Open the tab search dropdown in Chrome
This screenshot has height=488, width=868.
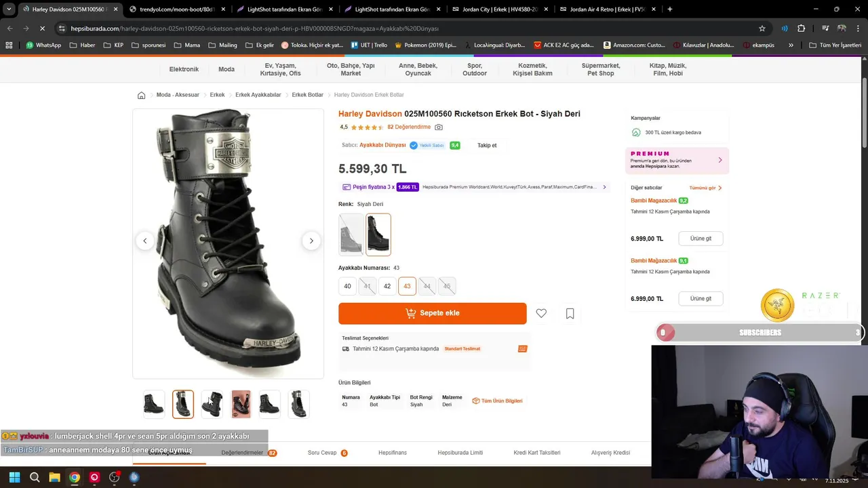[9, 9]
